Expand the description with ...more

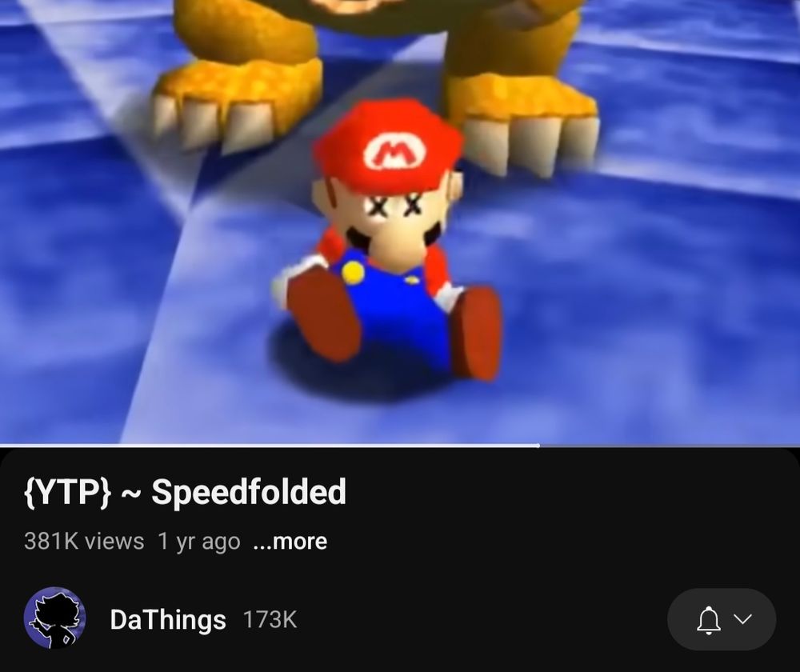[290, 542]
